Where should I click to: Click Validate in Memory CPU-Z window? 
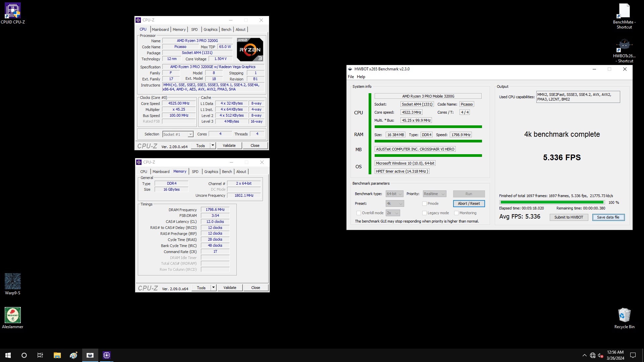coord(230,288)
